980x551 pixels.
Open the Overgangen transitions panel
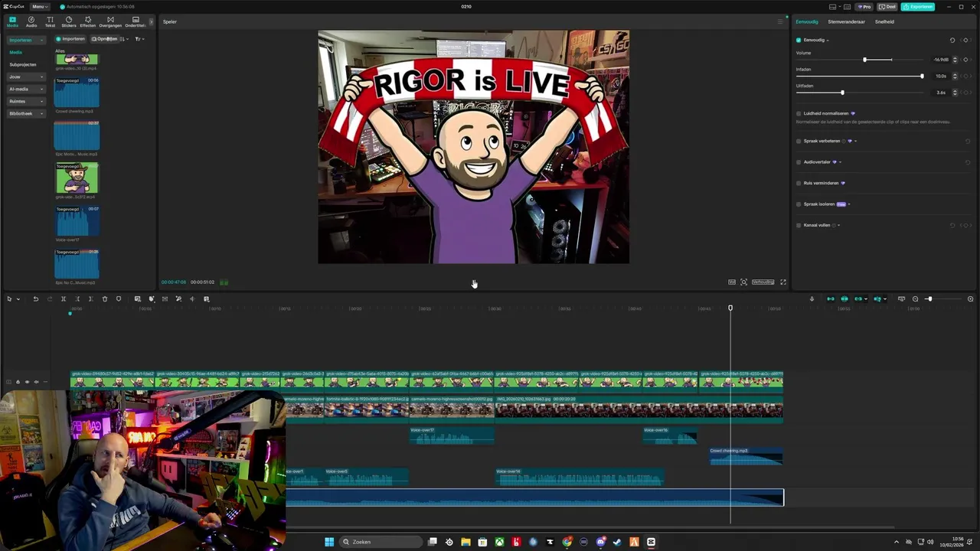tap(110, 21)
